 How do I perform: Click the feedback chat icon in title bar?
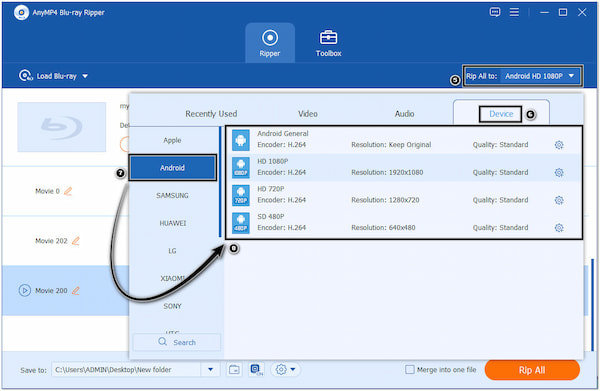tap(495, 12)
